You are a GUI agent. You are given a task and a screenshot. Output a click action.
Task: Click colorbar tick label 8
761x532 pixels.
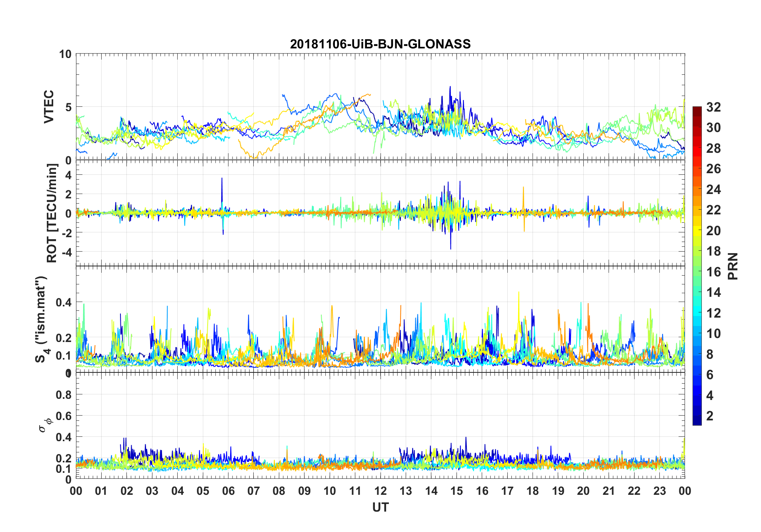point(710,354)
